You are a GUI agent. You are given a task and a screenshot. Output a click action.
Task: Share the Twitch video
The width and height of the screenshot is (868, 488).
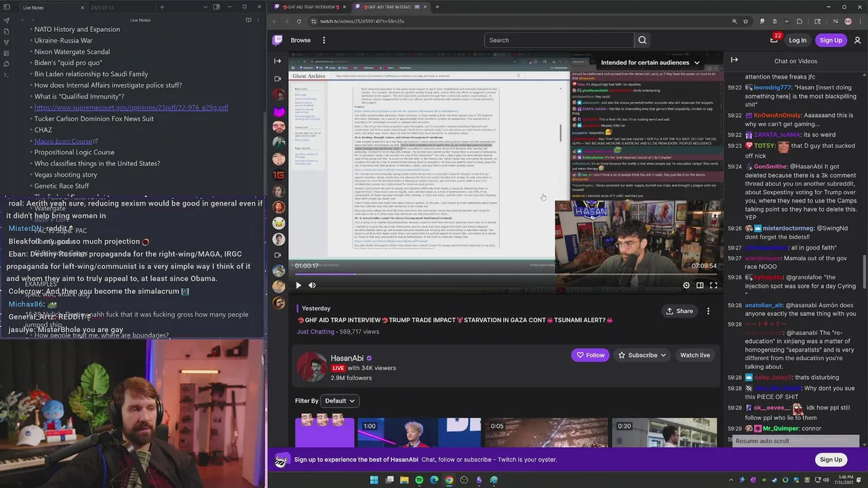tap(679, 311)
